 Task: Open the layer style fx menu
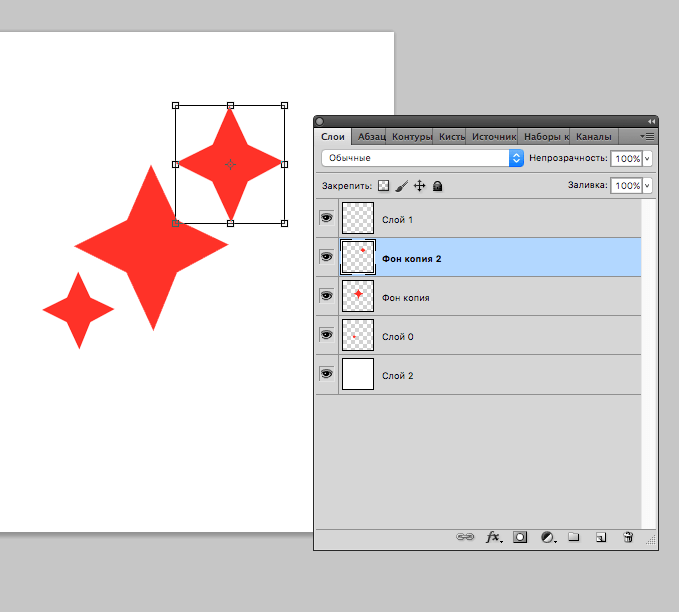tap(493, 537)
